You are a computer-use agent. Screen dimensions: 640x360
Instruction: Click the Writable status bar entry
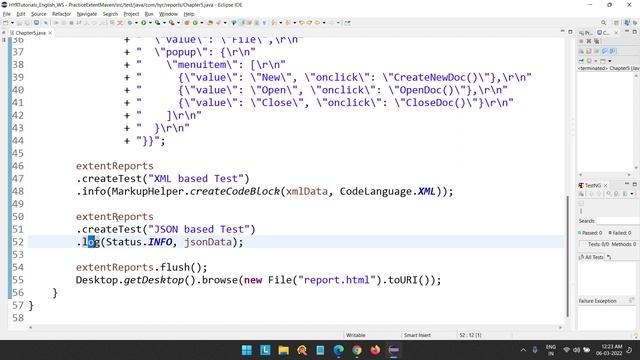[356, 335]
